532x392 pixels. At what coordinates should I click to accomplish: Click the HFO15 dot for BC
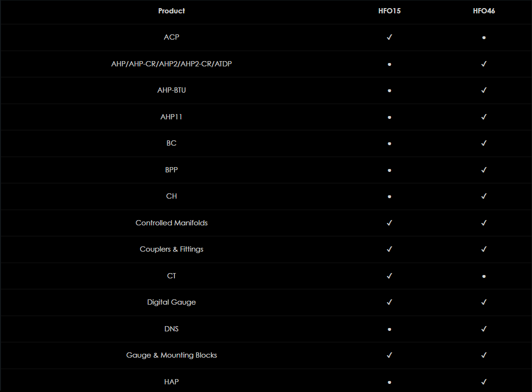[389, 143]
